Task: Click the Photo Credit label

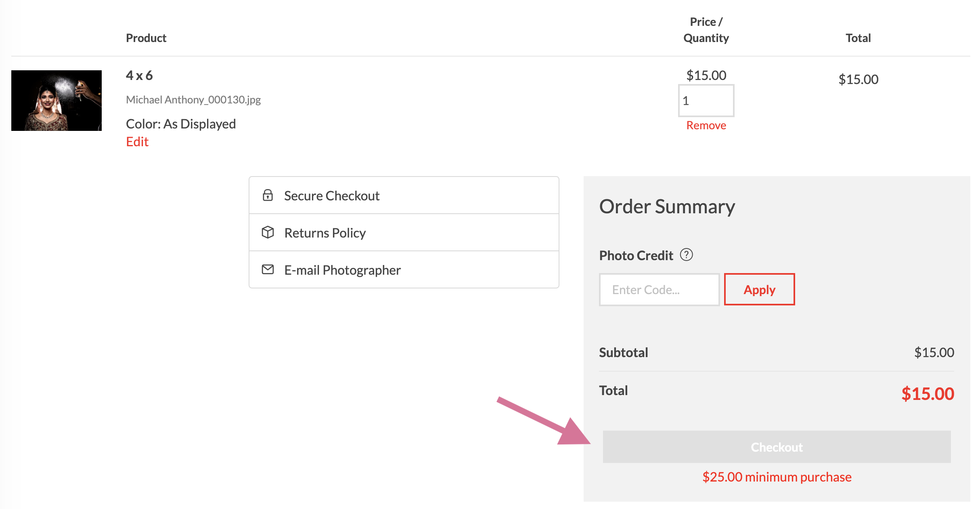Action: (x=636, y=255)
